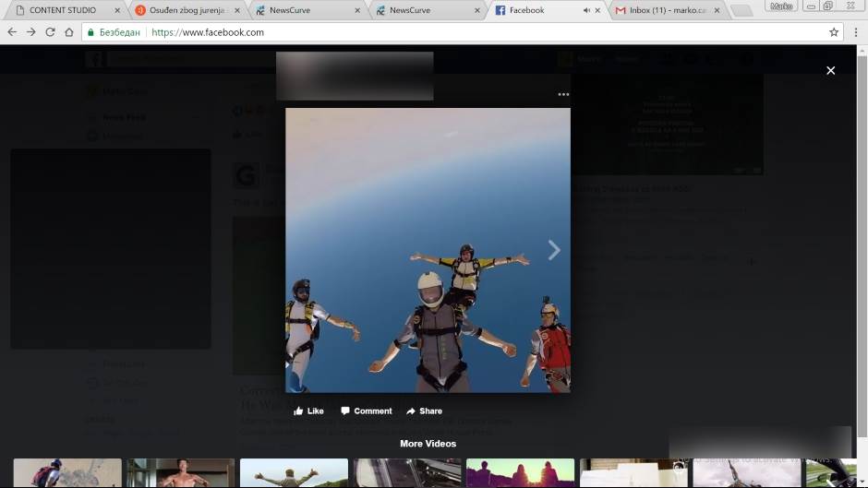Open Chrome's three-dot menu
Screen dimensions: 868x488
[855, 32]
